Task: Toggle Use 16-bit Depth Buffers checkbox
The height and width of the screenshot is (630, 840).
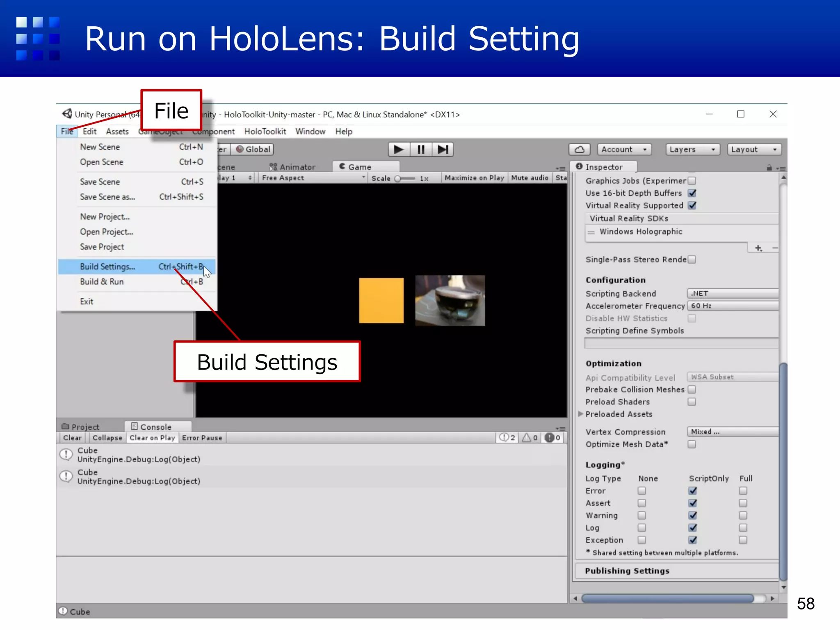Action: coord(692,193)
